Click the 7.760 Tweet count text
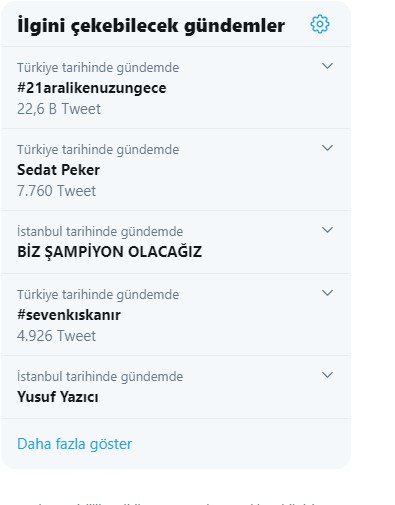 (x=56, y=191)
